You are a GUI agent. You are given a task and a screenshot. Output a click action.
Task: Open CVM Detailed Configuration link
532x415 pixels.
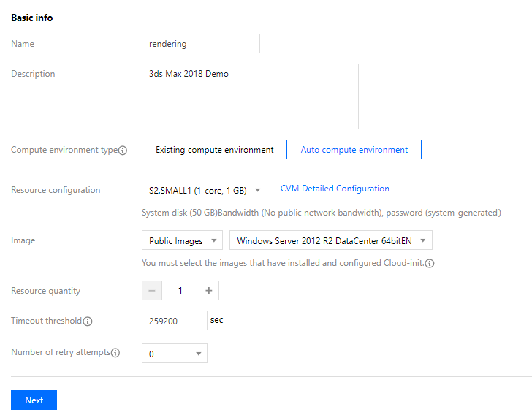(335, 189)
